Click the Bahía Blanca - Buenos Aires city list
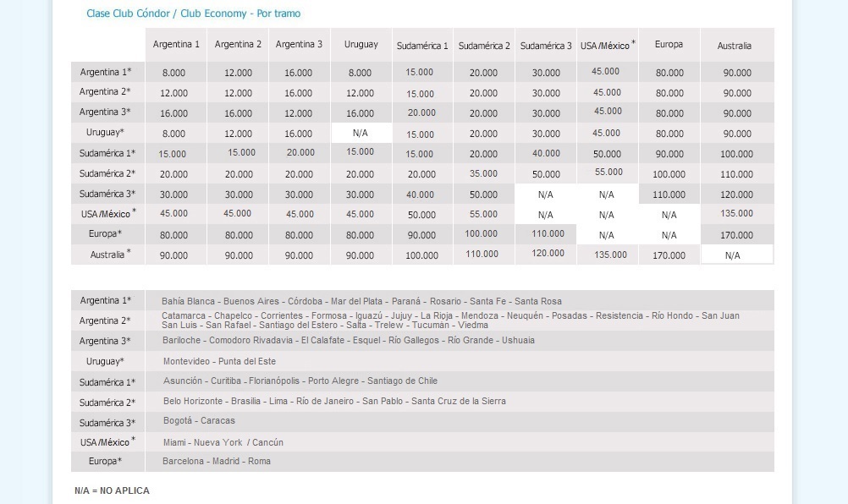Viewport: 848px width, 504px height. pyautogui.click(x=362, y=301)
